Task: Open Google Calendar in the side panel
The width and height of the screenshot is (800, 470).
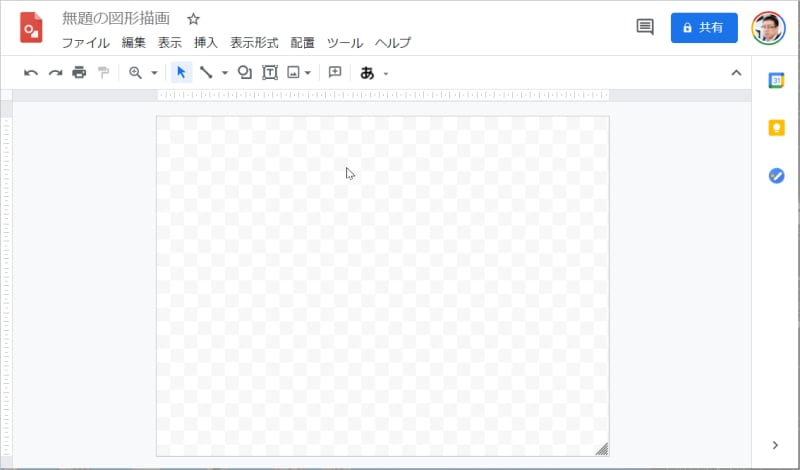Action: (777, 80)
